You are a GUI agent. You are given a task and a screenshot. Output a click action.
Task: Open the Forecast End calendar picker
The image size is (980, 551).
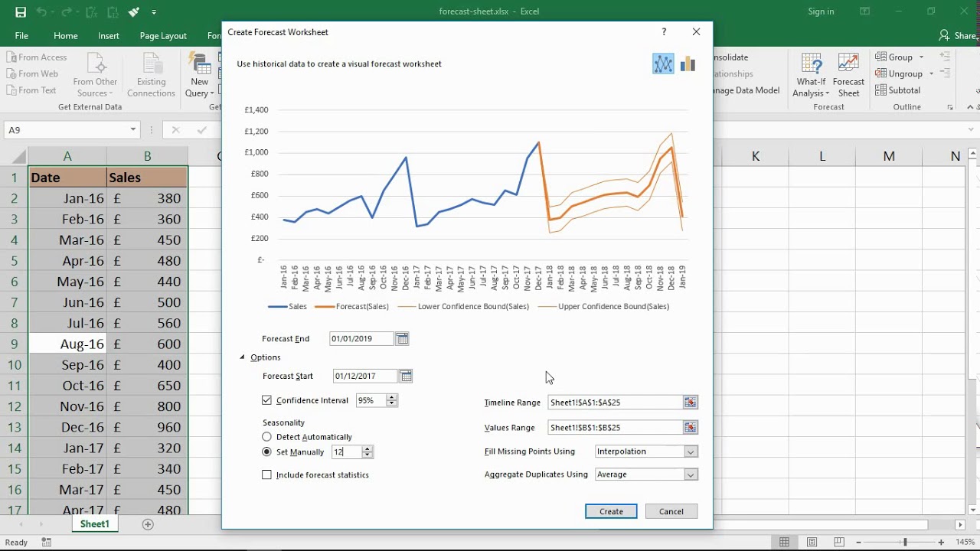[x=402, y=339]
